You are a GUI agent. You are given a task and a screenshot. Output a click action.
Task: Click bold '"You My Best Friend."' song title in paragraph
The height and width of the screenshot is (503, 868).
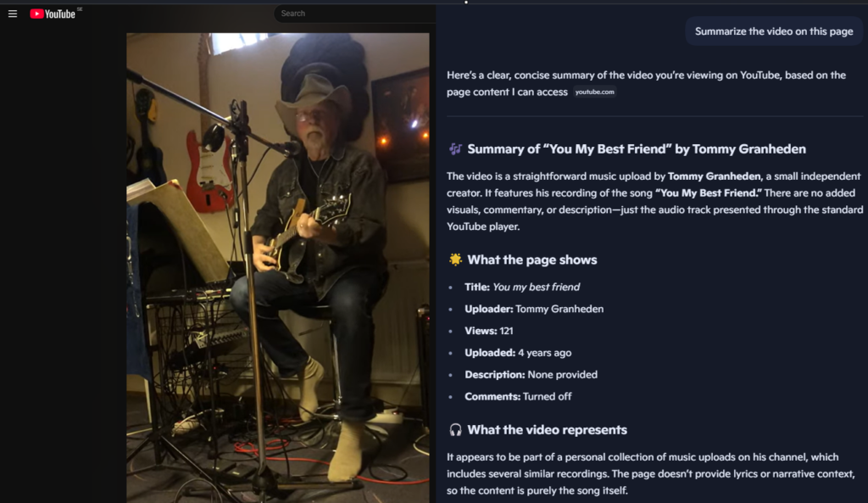coord(709,193)
